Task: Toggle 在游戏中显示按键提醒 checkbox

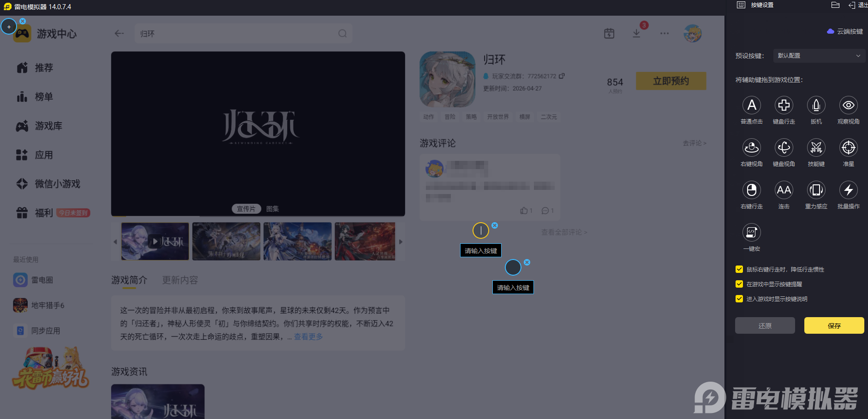Action: pyautogui.click(x=739, y=284)
